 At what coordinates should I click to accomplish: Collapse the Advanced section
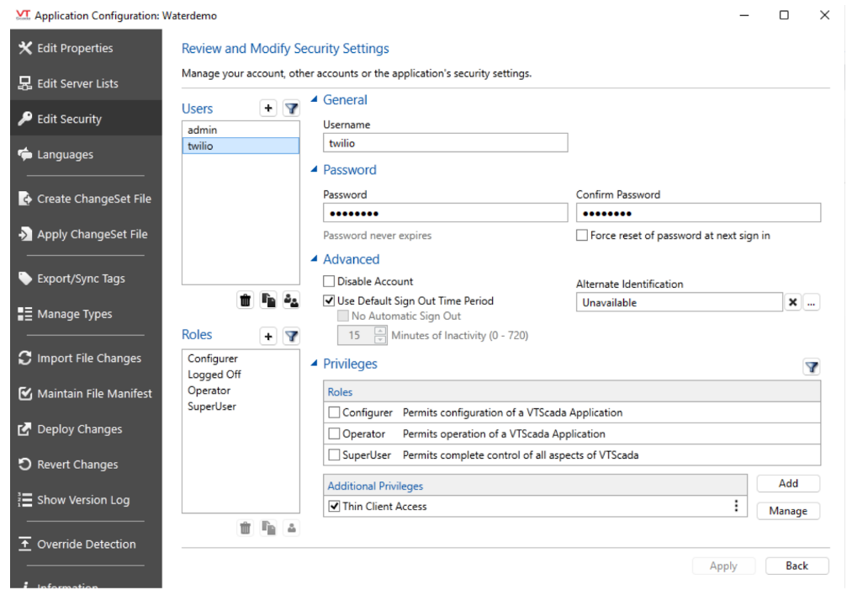point(315,259)
